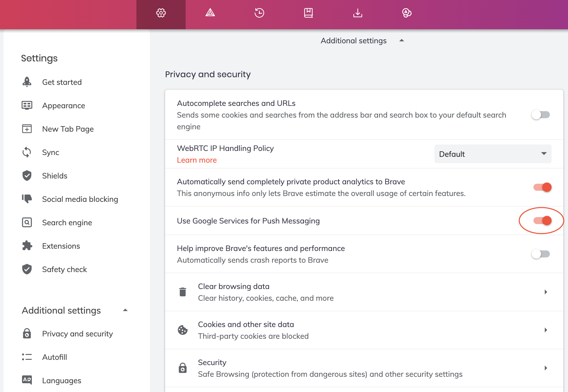Turn off private product analytics toggle

pos(542,187)
